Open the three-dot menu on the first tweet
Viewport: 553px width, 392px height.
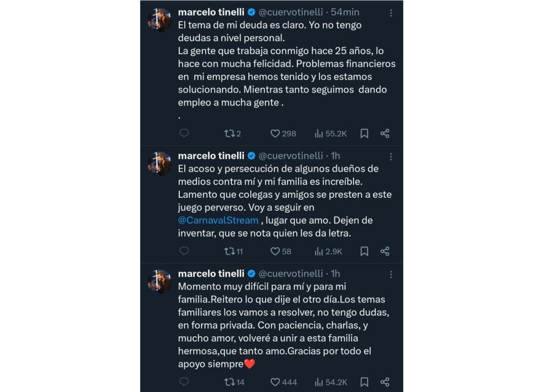click(391, 11)
